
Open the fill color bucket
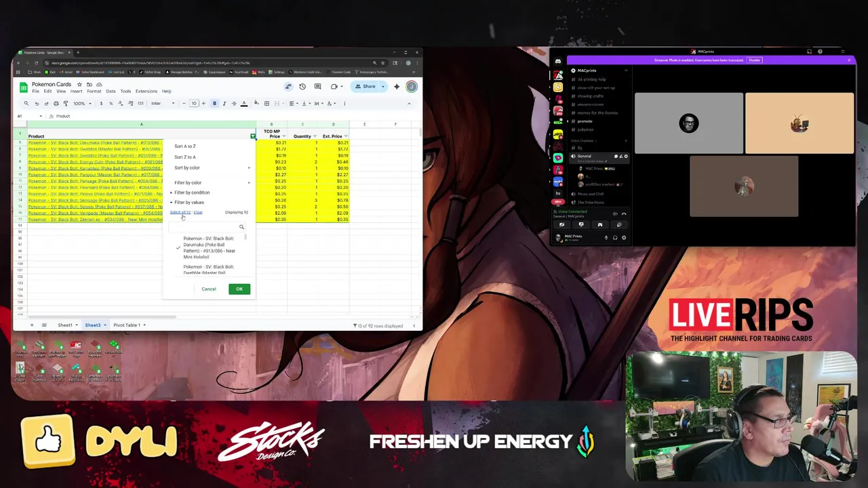256,104
